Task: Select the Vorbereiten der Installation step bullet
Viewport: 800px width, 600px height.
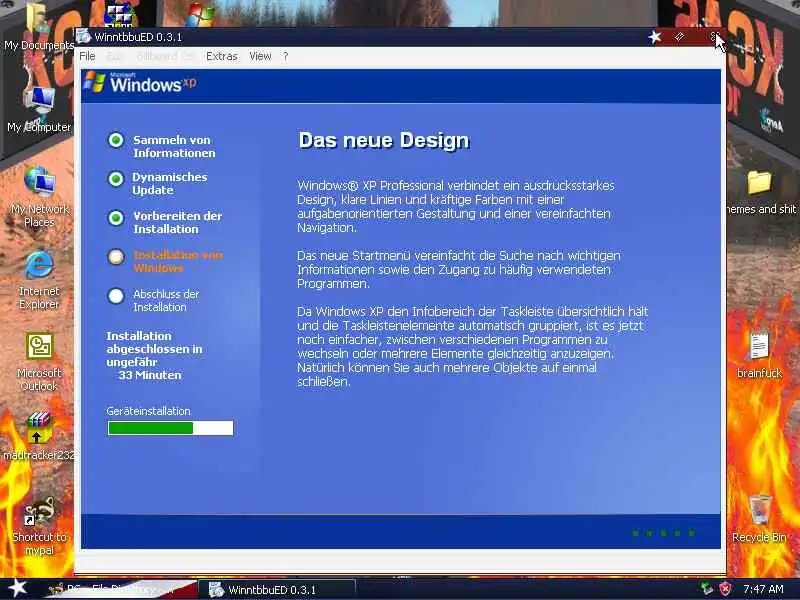Action: coord(116,218)
